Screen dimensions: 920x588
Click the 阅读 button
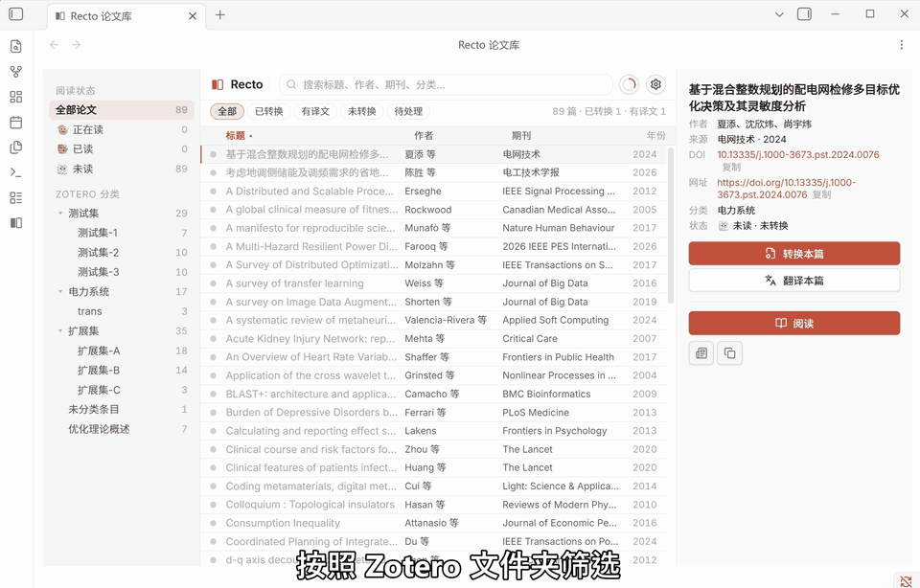click(793, 323)
